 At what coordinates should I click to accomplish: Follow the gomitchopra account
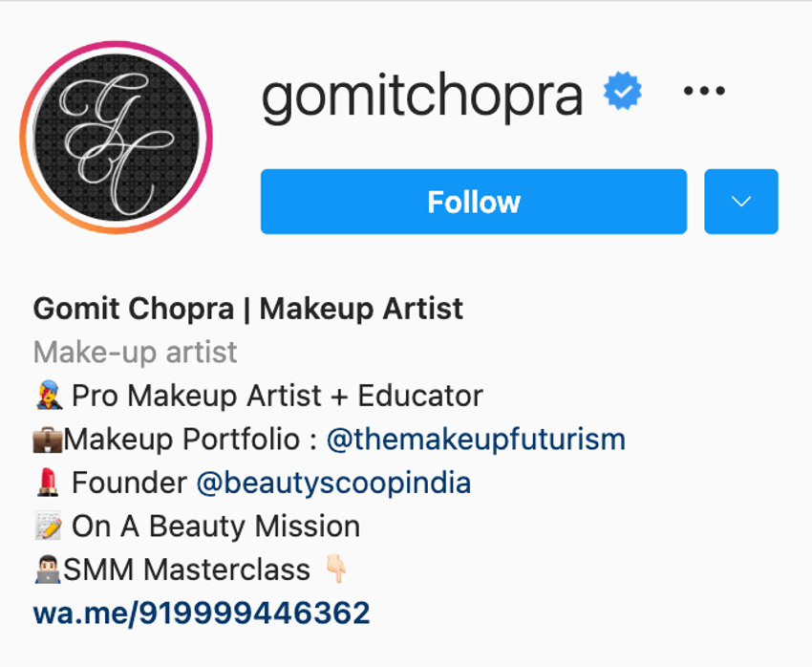point(473,202)
